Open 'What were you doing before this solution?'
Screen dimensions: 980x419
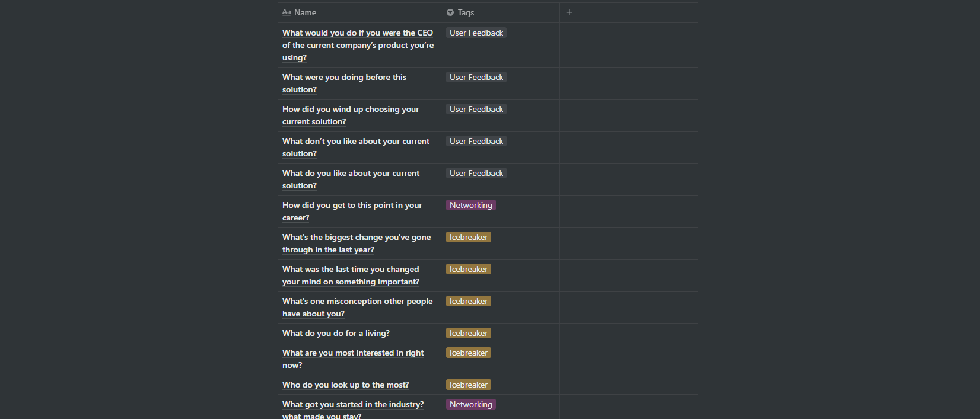coord(344,83)
